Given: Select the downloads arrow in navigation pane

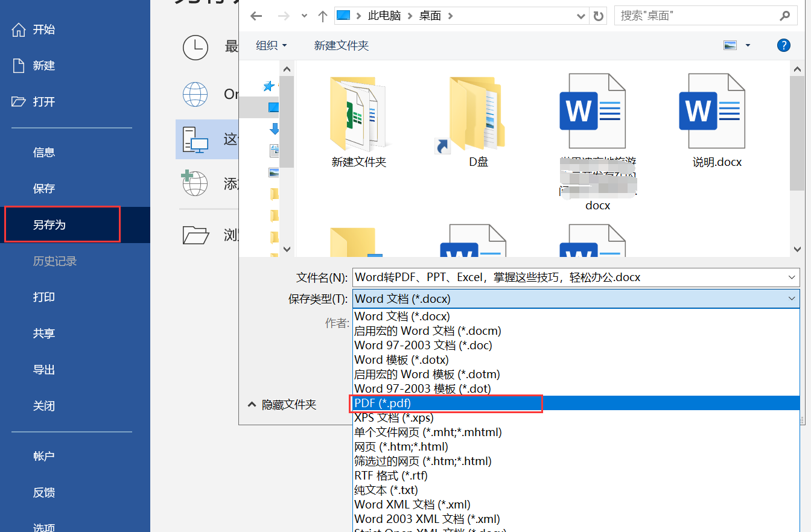Looking at the screenshot, I should tap(274, 128).
